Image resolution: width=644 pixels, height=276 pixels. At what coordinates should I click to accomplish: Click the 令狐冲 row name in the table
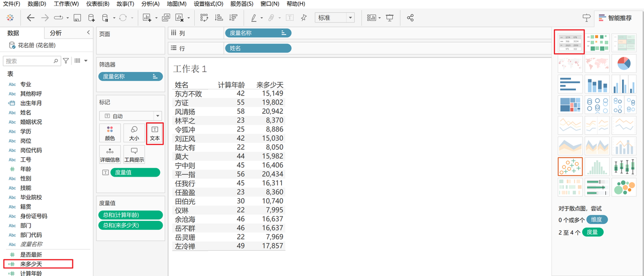[x=185, y=129]
